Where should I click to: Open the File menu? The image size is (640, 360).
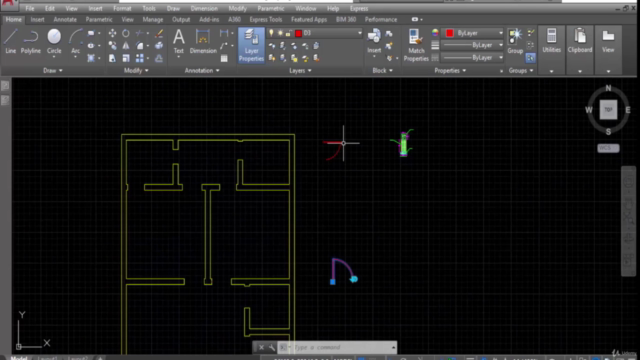coord(30,9)
